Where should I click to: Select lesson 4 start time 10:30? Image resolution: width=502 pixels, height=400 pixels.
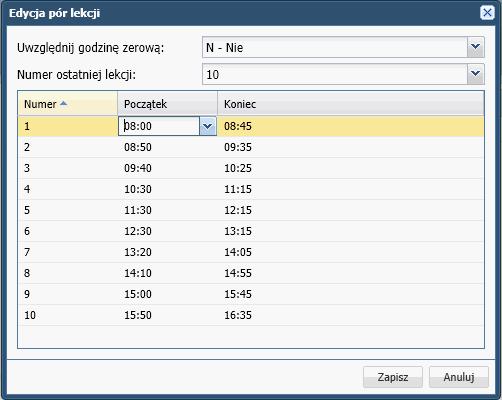coord(138,189)
